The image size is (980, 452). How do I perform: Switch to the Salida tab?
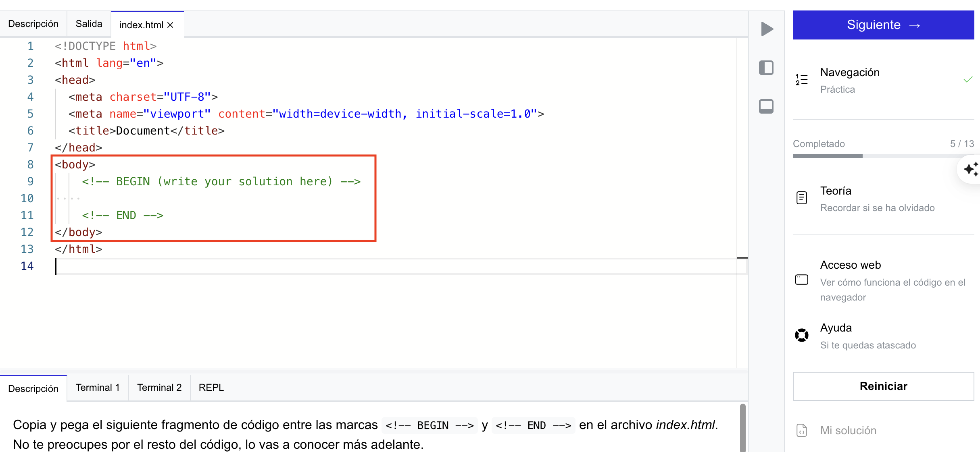point(89,24)
